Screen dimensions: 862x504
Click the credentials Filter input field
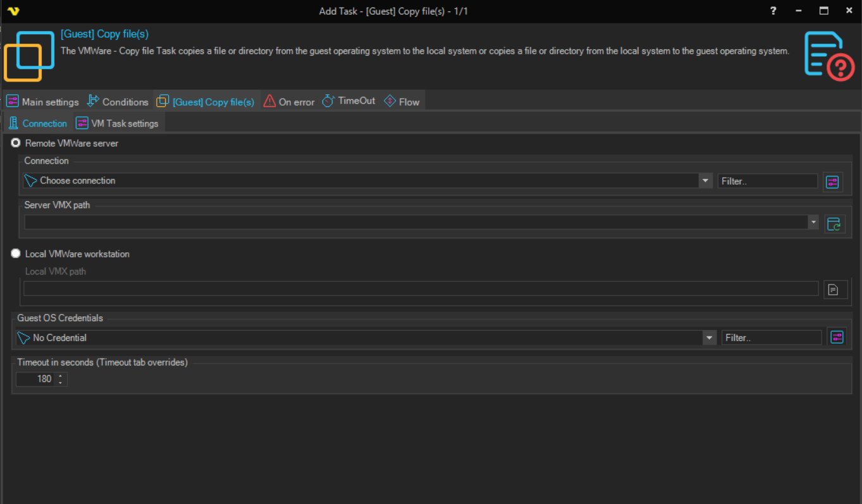772,338
